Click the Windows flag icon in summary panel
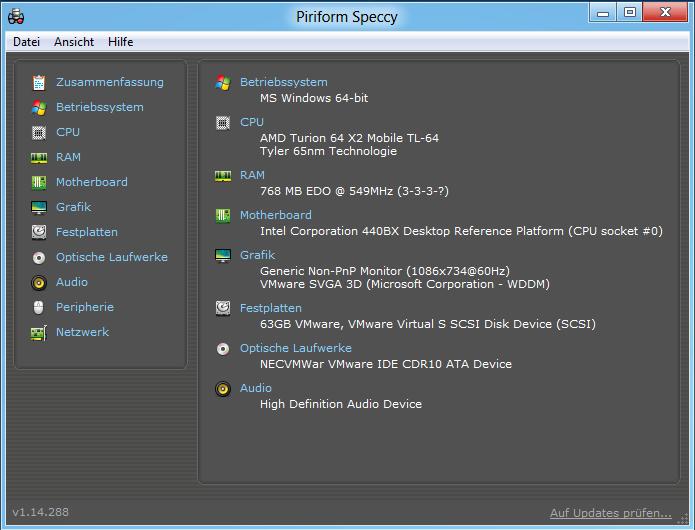Screen dimensions: 695x530 [223, 82]
